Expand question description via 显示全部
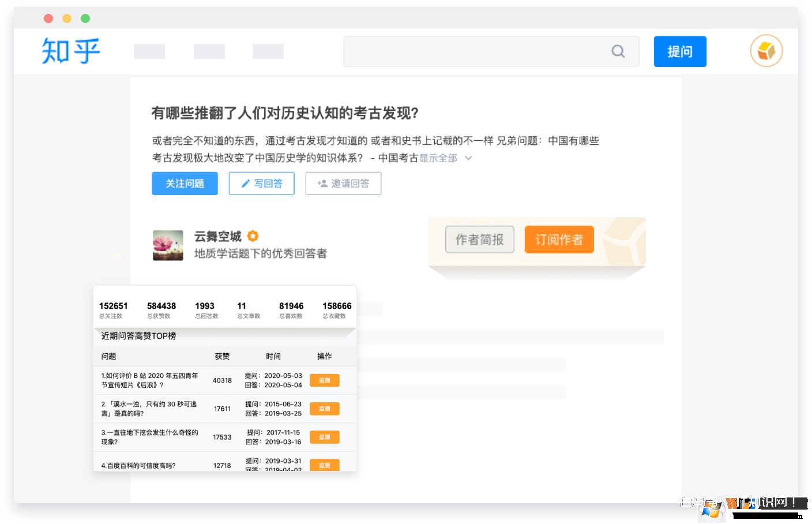The height and width of the screenshot is (524, 812). (438, 158)
